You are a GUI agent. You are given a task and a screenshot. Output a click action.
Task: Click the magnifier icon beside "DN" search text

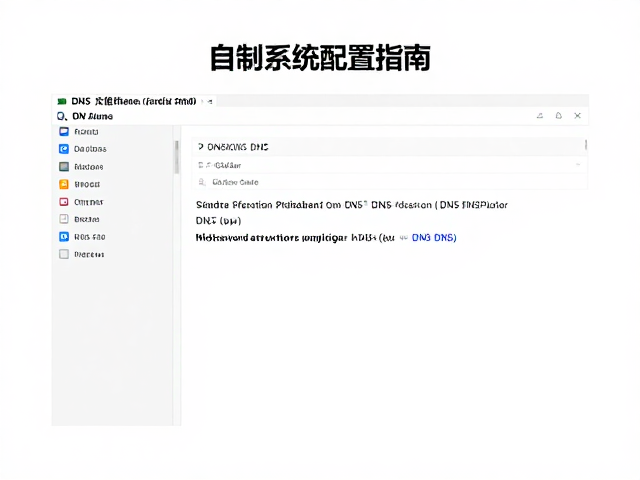coord(62,116)
